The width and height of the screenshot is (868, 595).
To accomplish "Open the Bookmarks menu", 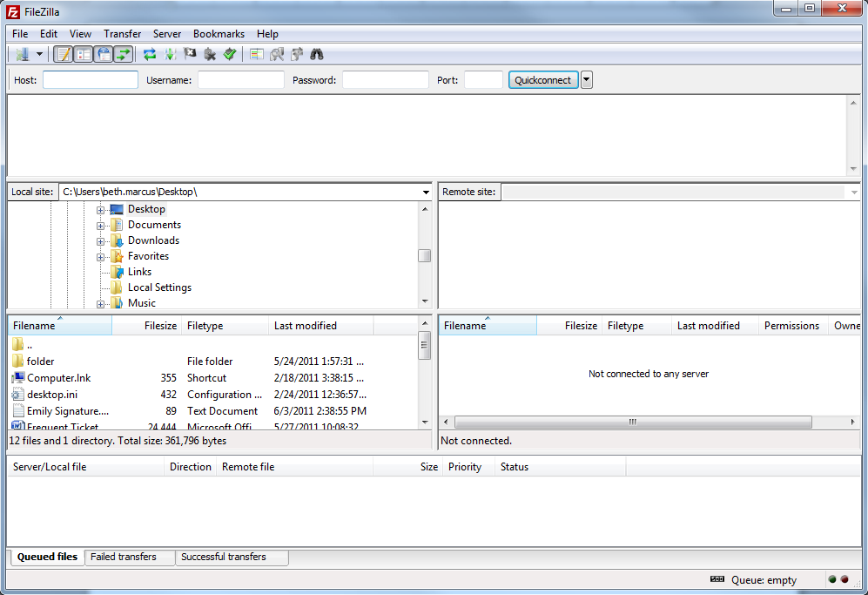I will tap(219, 34).
